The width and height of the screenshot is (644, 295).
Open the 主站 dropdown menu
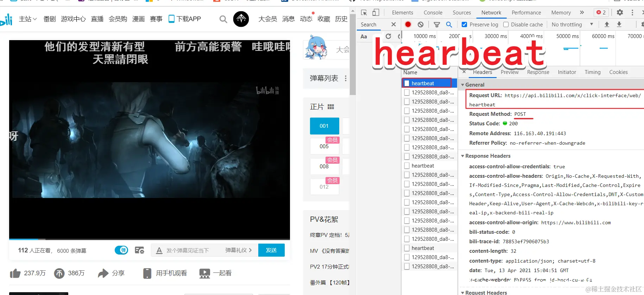[x=28, y=19]
